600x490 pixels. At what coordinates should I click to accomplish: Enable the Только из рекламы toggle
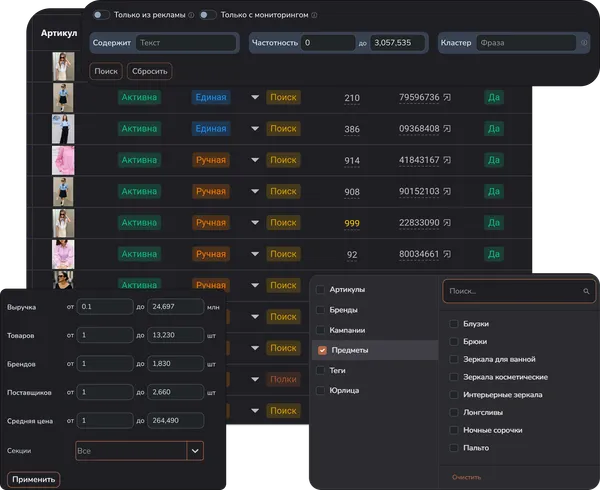[x=102, y=15]
